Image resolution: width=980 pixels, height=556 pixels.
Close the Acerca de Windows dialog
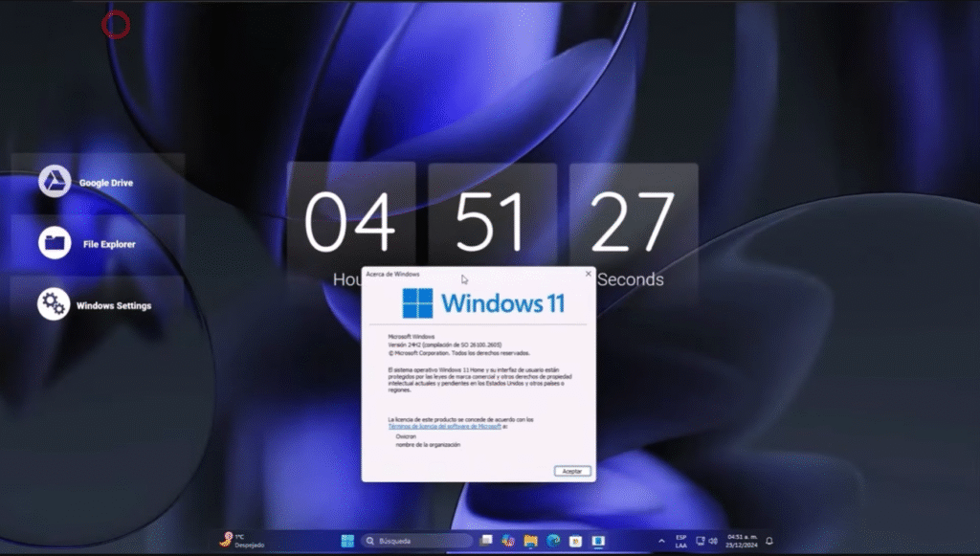coord(588,274)
